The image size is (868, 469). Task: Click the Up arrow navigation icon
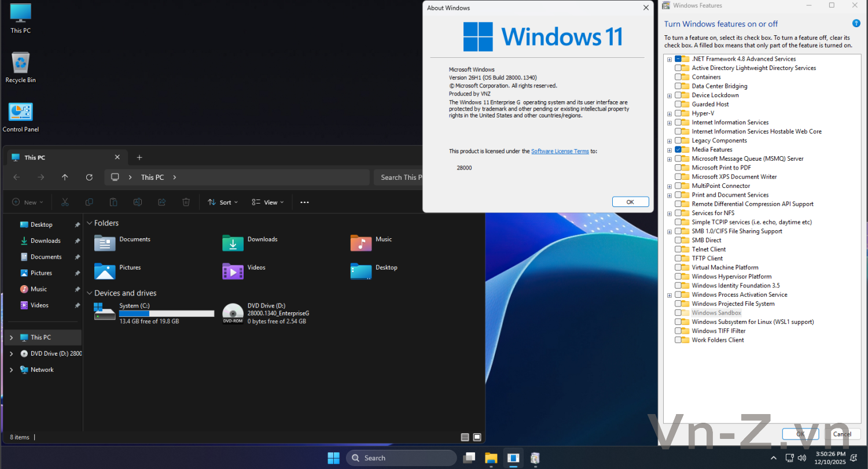point(65,178)
